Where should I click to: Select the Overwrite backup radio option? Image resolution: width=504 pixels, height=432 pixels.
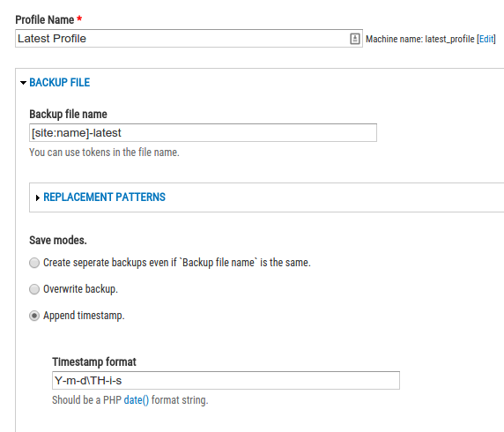click(34, 289)
